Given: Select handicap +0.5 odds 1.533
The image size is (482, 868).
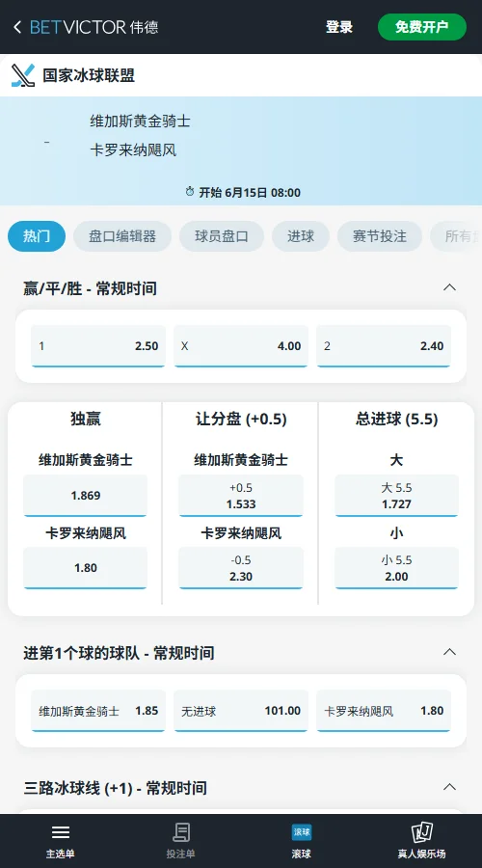Looking at the screenshot, I should [x=241, y=496].
